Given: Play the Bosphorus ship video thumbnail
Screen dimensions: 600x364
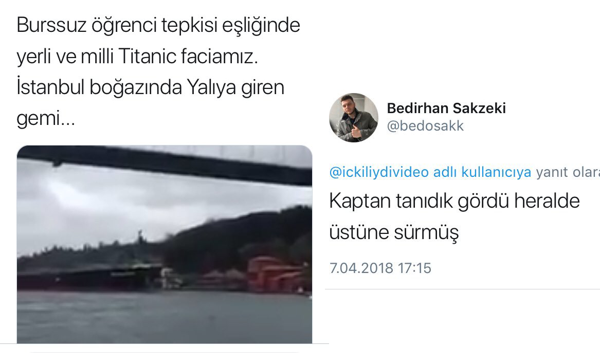Looking at the screenshot, I should coord(165,244).
